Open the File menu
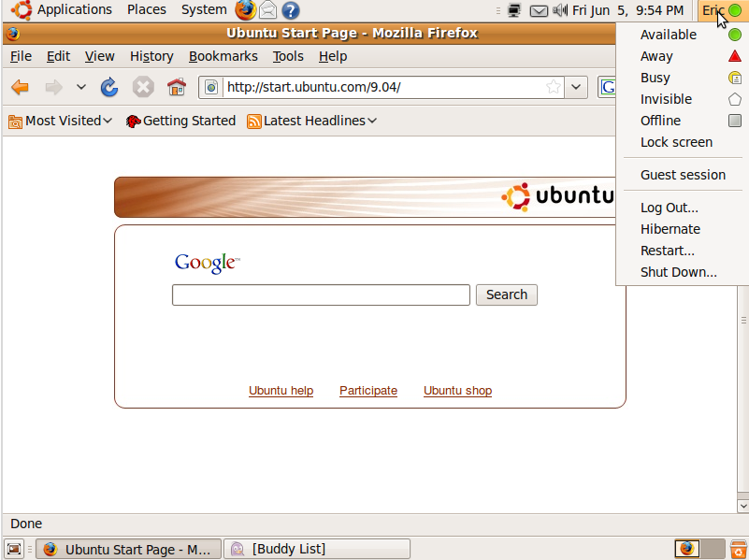This screenshot has width=749, height=560. 21,56
